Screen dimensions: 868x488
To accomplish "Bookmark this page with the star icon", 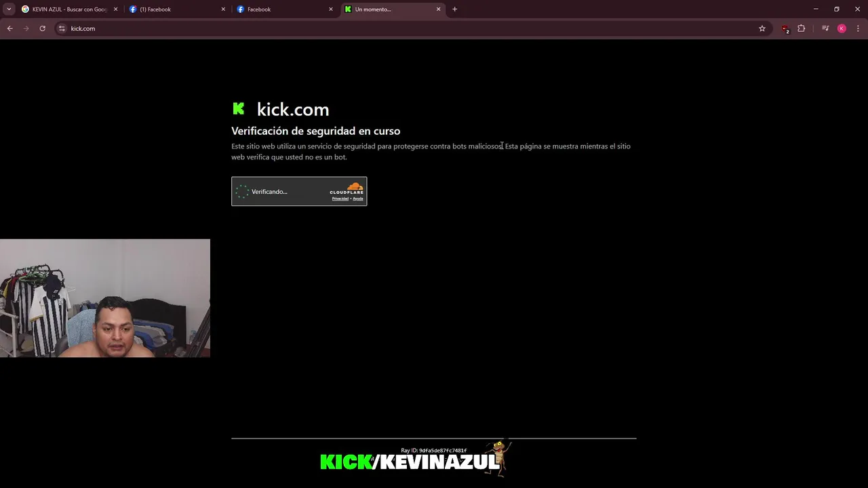I will pos(762,28).
